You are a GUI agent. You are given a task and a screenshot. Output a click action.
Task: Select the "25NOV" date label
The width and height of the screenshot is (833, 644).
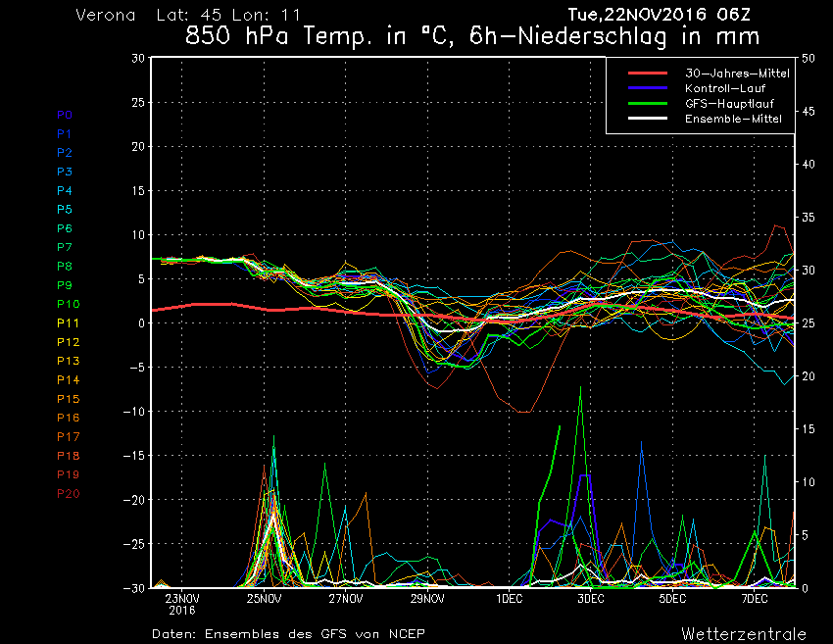(x=264, y=599)
